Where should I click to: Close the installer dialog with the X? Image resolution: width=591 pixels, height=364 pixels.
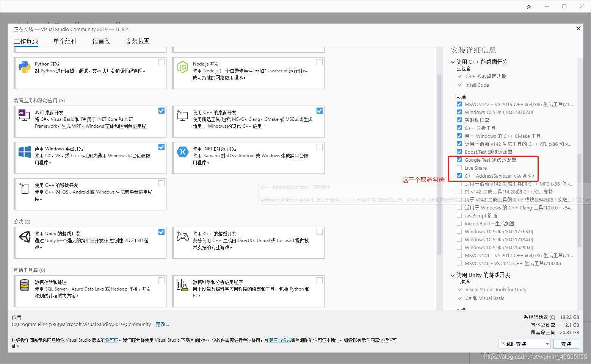point(578,28)
